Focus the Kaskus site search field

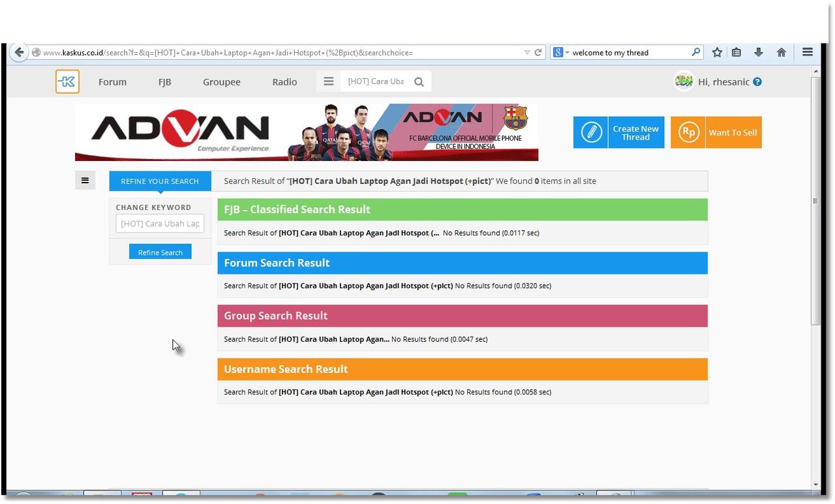coord(376,82)
